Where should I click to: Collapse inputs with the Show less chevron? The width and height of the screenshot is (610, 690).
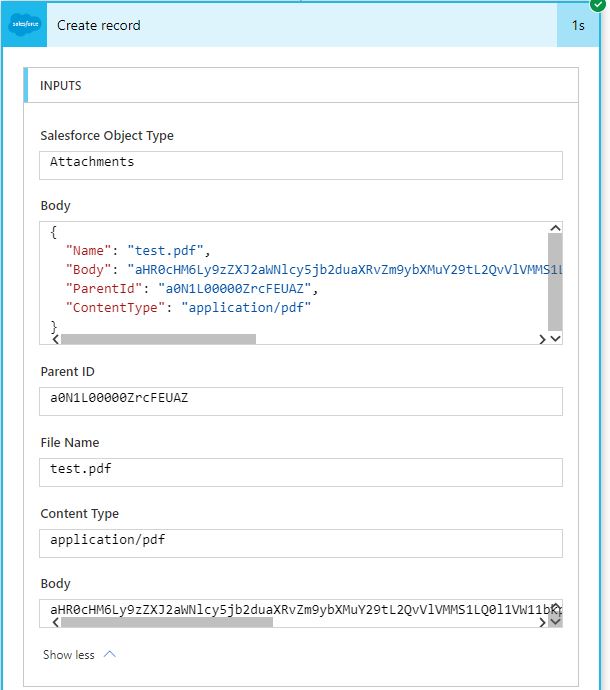click(x=110, y=655)
